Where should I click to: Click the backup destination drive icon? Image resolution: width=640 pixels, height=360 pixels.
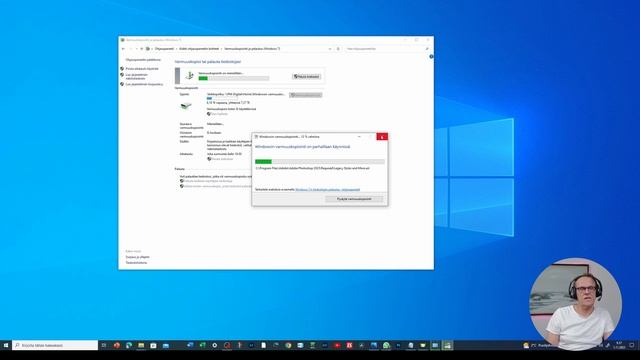tap(186, 106)
